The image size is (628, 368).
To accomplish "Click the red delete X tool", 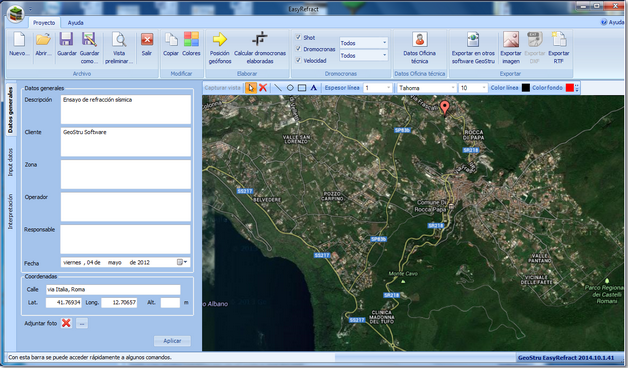I will pos(263,88).
